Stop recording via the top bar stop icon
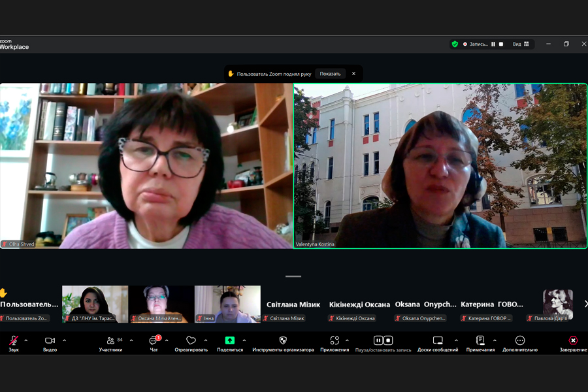The image size is (588, 392). (501, 44)
